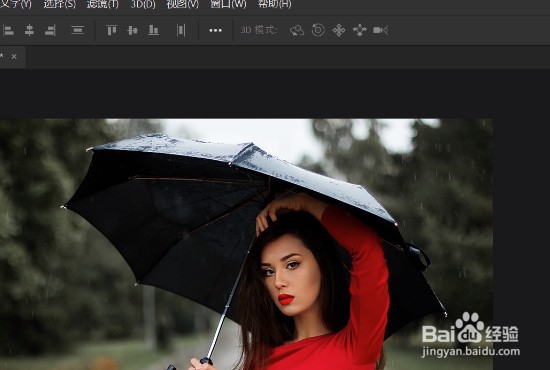550x370 pixels.
Task: Select 3D pan object mode icon
Action: (x=339, y=31)
